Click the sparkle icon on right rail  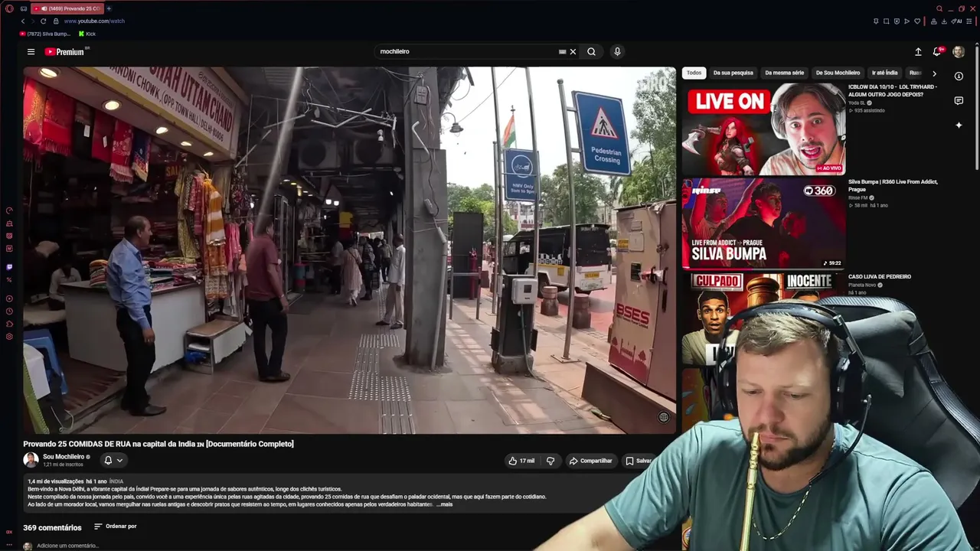click(x=959, y=125)
